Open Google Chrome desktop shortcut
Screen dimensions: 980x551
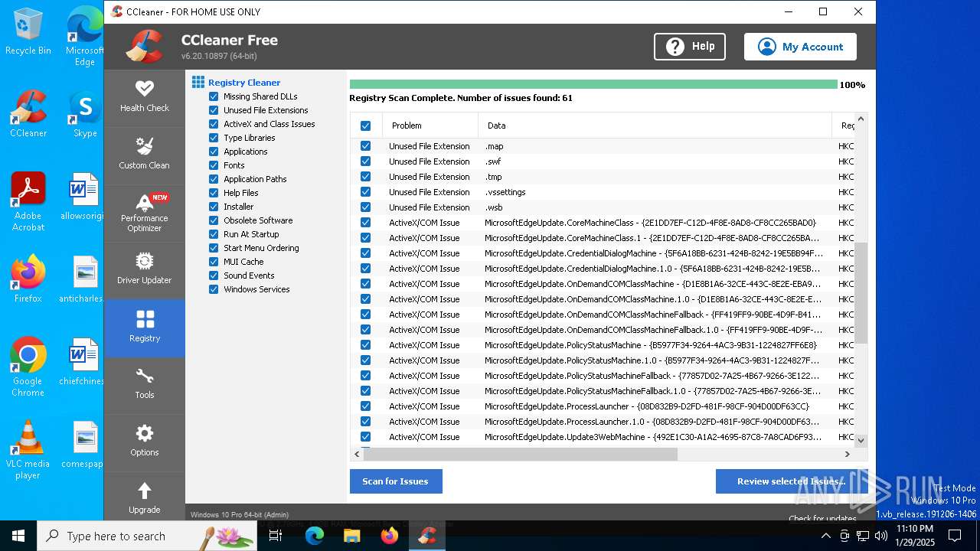pyautogui.click(x=28, y=367)
